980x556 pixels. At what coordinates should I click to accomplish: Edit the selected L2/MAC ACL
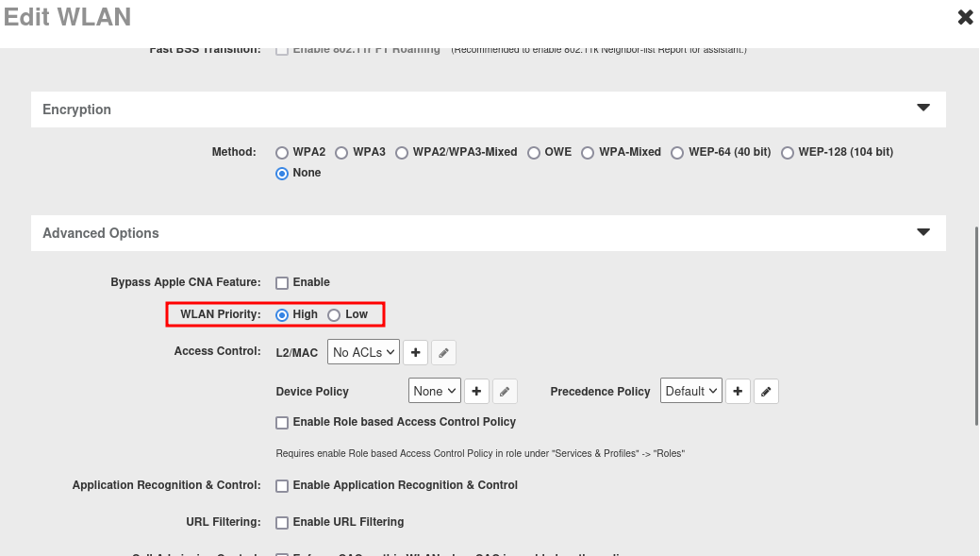(x=443, y=352)
